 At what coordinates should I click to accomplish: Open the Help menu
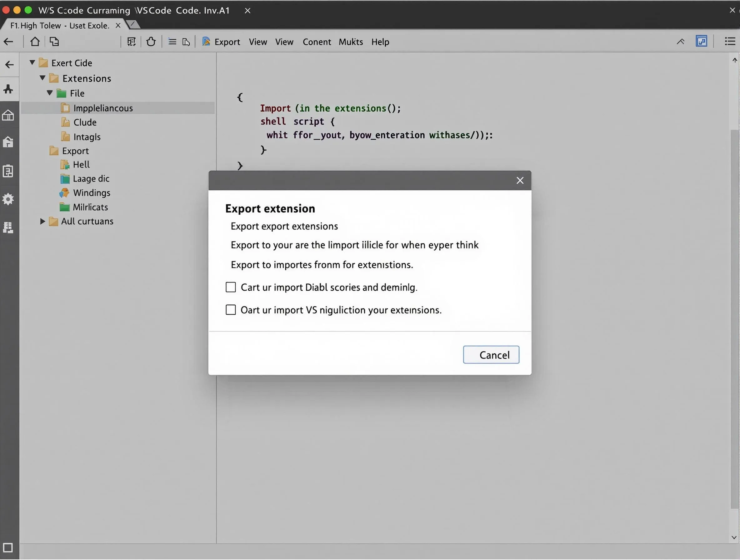point(380,42)
